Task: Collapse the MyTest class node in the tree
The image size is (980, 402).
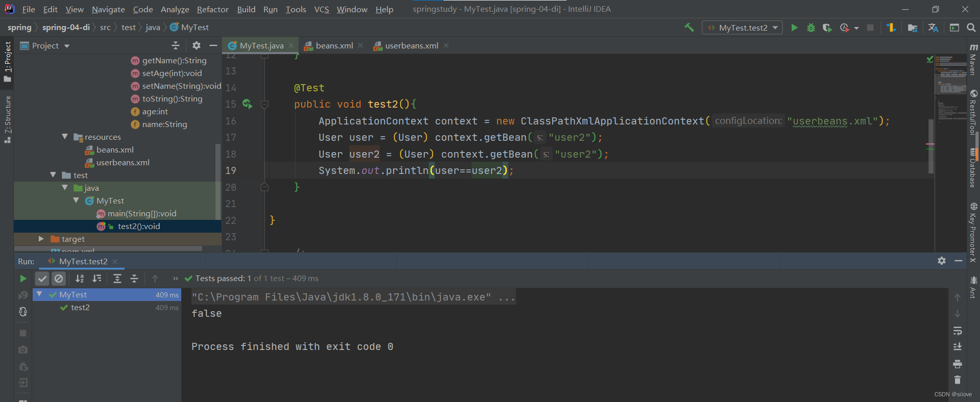Action: click(x=76, y=200)
